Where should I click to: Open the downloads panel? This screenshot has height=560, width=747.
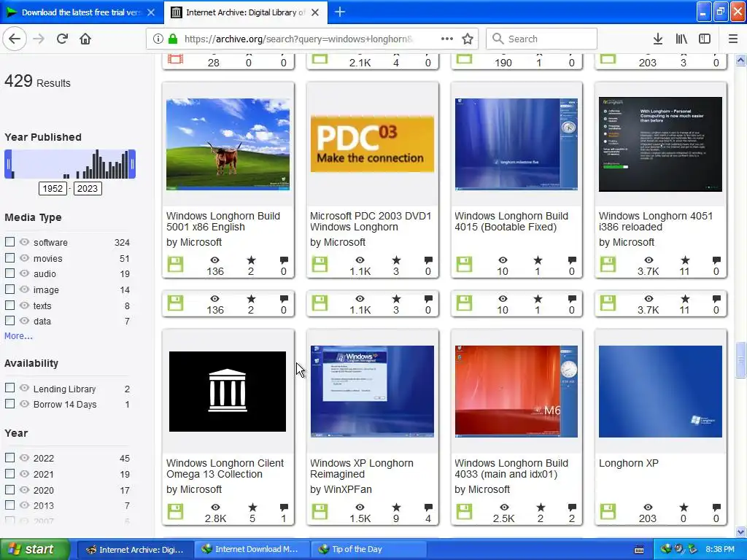pyautogui.click(x=657, y=39)
